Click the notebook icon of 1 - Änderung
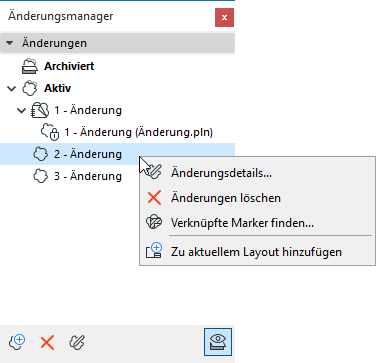This screenshot has width=376, height=363. click(40, 110)
